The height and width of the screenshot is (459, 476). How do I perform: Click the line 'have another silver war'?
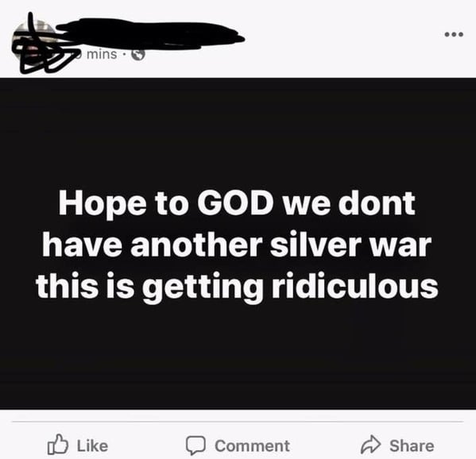[x=237, y=245]
